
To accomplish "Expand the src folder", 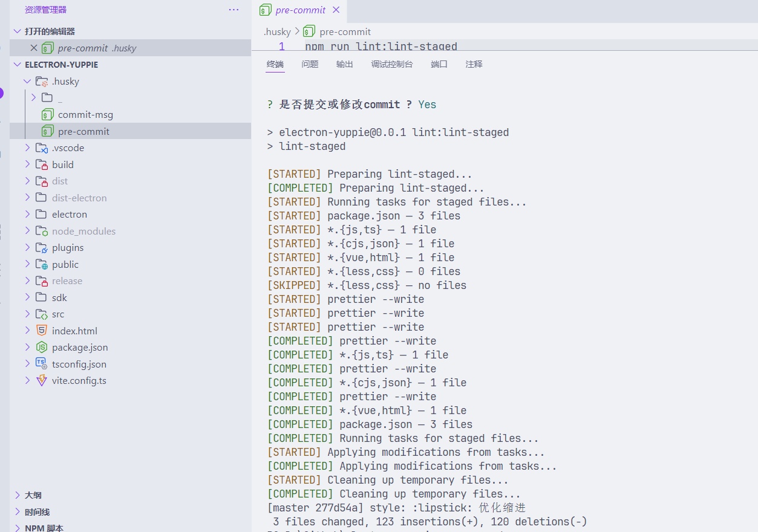I will pyautogui.click(x=27, y=314).
